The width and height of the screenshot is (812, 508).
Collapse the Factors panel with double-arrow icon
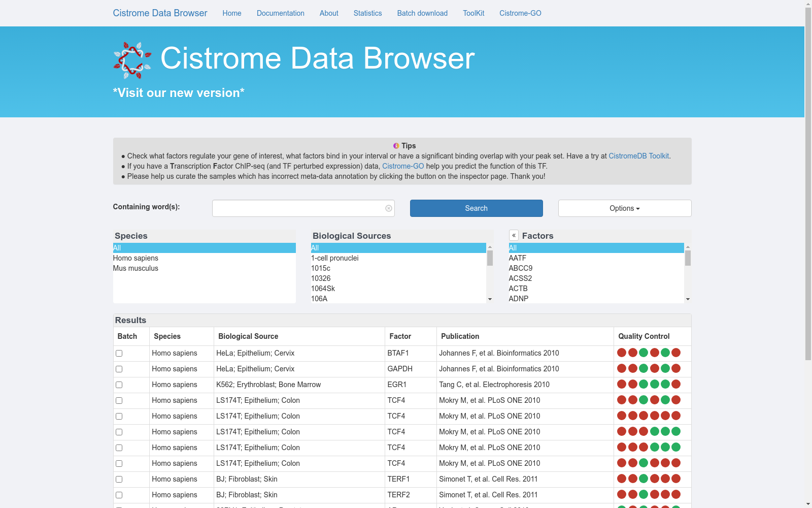[514, 236]
